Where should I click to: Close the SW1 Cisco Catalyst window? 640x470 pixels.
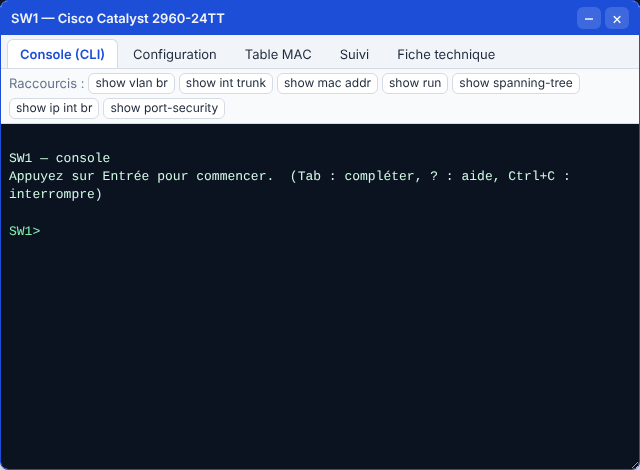pyautogui.click(x=617, y=19)
